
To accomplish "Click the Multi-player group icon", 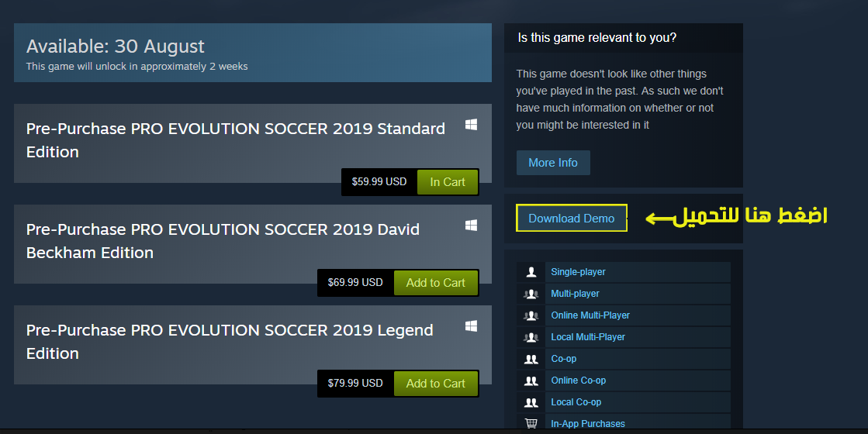I will 531,294.
